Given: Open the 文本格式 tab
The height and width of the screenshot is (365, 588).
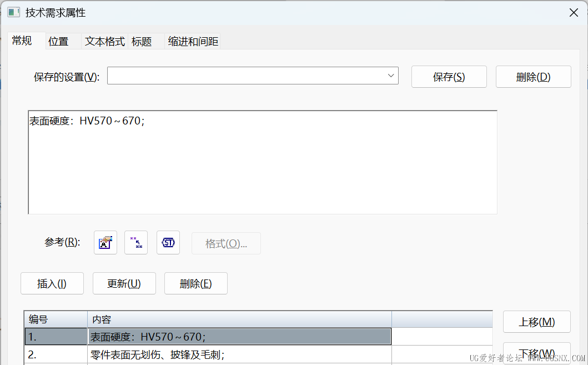Looking at the screenshot, I should [104, 41].
